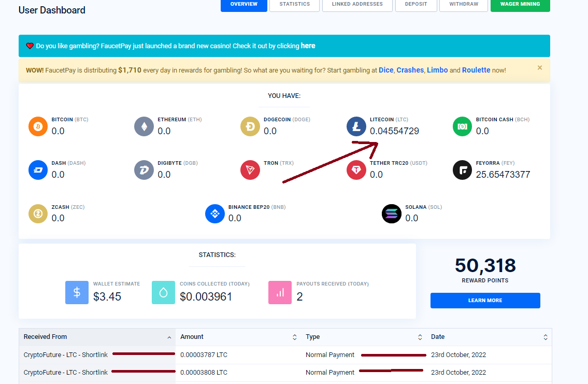Viewport: 588px width, 384px height.
Task: Click the Bitcoin Cash green icon
Action: [463, 126]
